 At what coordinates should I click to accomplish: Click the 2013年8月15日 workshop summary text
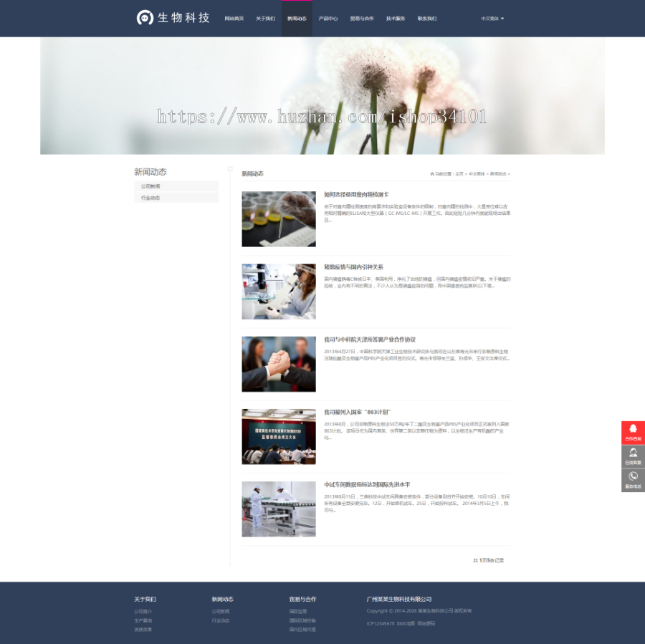pyautogui.click(x=416, y=504)
